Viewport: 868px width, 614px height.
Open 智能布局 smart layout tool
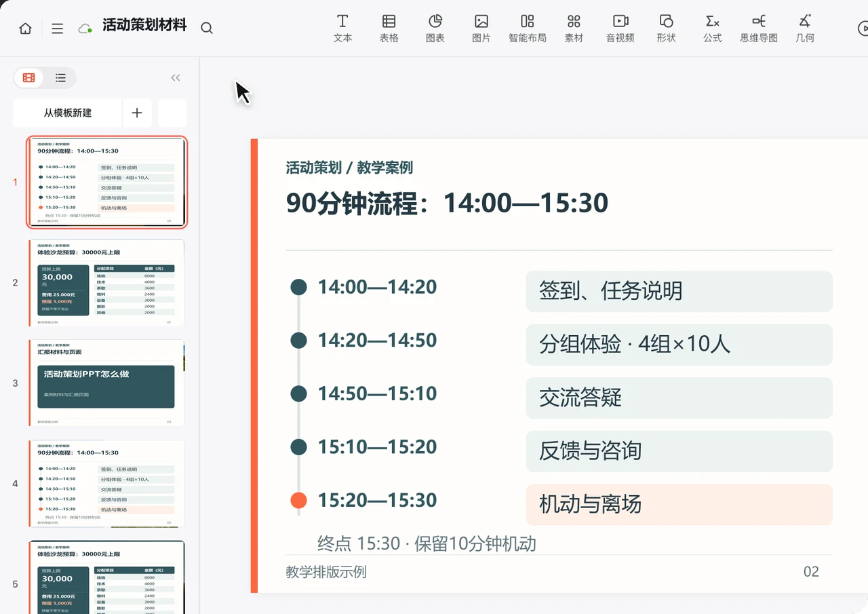[x=528, y=28]
